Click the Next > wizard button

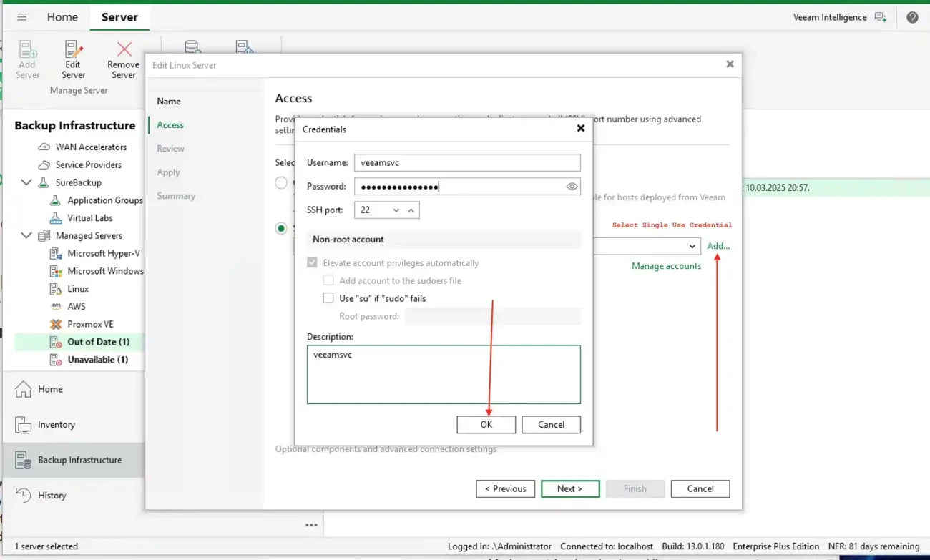tap(569, 489)
